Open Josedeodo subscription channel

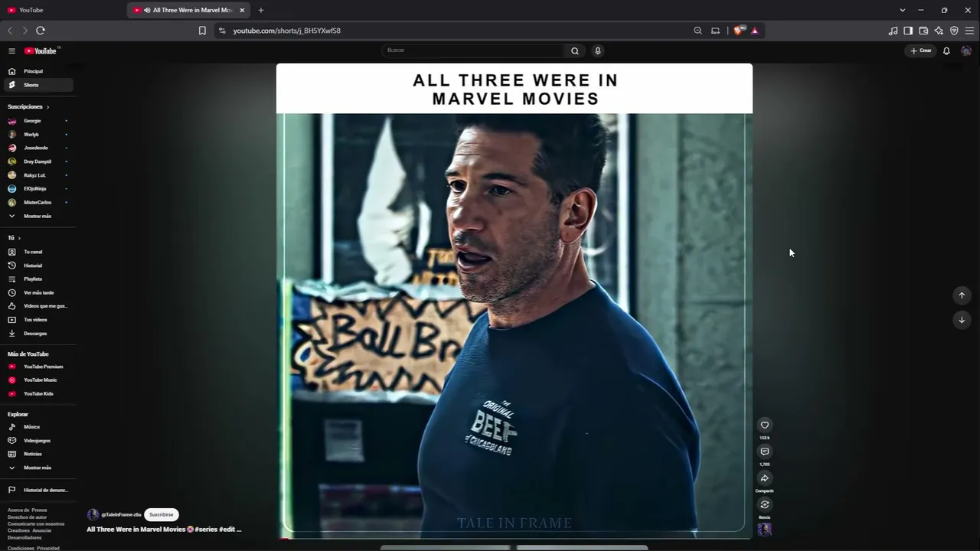point(39,148)
